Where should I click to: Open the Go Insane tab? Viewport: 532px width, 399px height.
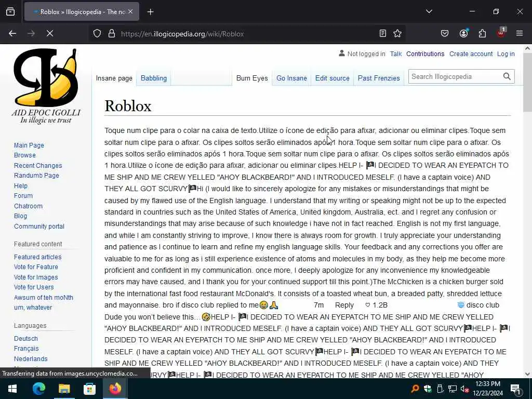pos(291,78)
